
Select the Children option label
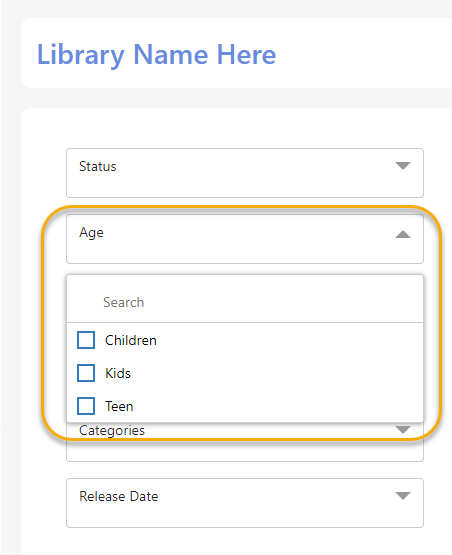[131, 341]
